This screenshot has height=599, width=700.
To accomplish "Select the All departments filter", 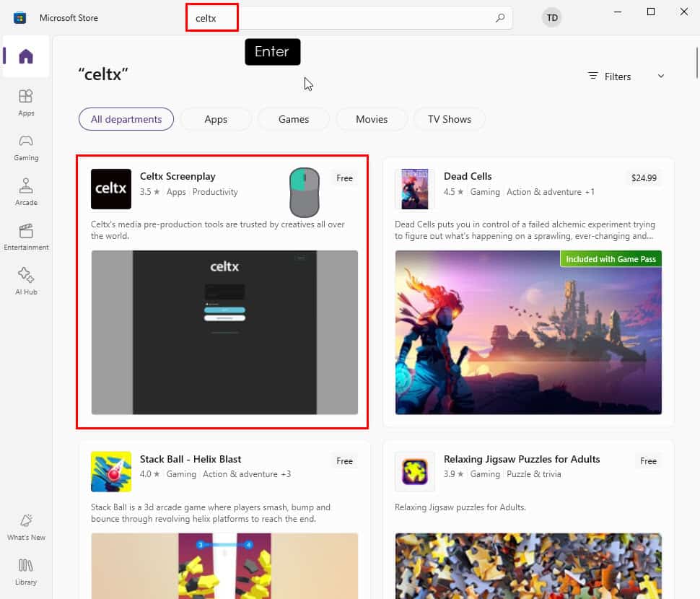I will (x=126, y=119).
